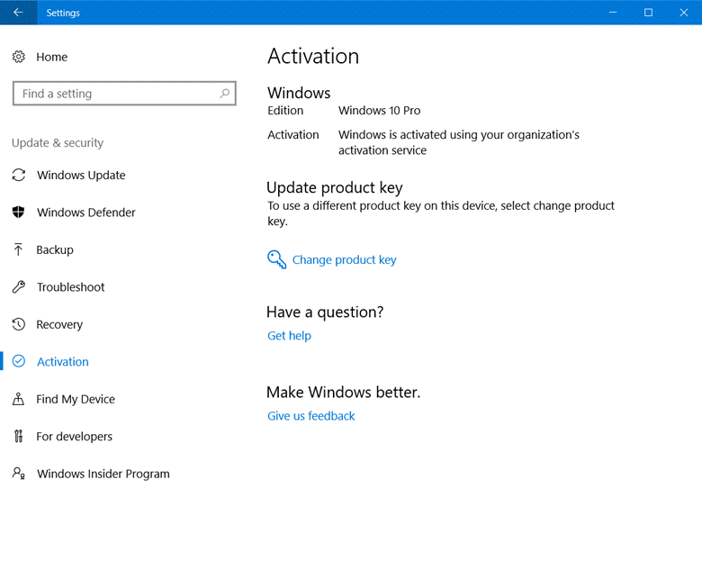Click the Backup upload arrow icon

click(x=18, y=249)
